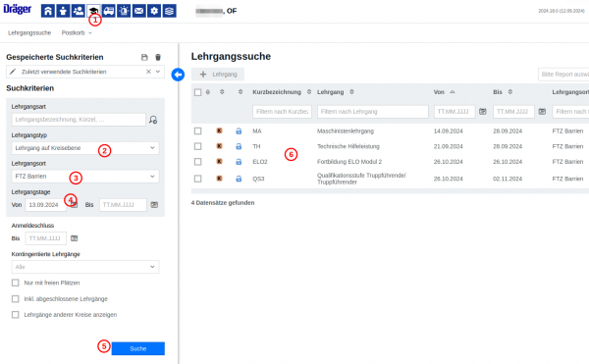Click lock icon in the MA row
Viewport: 589px width, 364px height.
coord(239,130)
